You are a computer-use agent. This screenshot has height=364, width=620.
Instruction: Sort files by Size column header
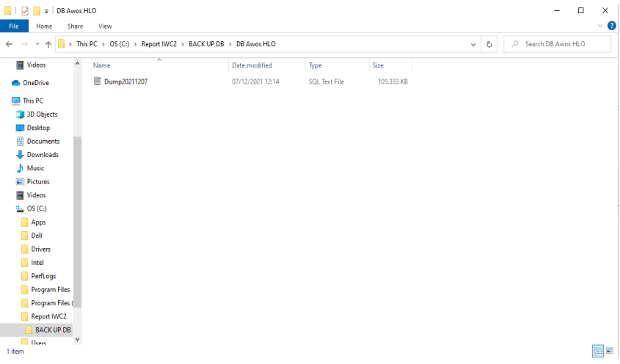coord(378,65)
